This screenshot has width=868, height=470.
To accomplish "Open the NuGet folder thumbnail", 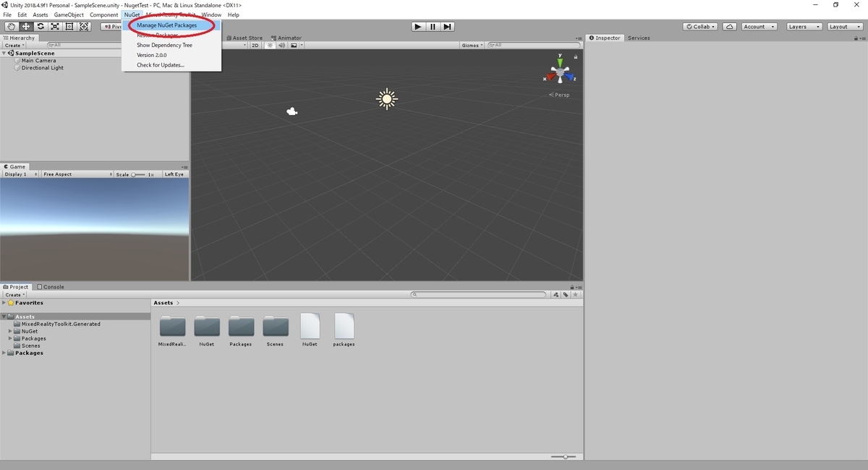I will (x=207, y=326).
